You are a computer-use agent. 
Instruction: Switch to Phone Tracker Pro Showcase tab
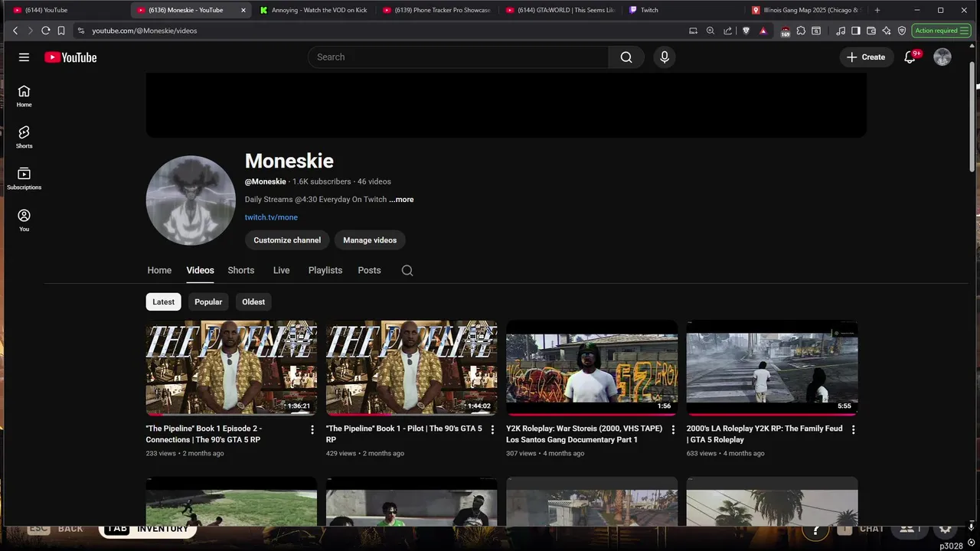436,10
